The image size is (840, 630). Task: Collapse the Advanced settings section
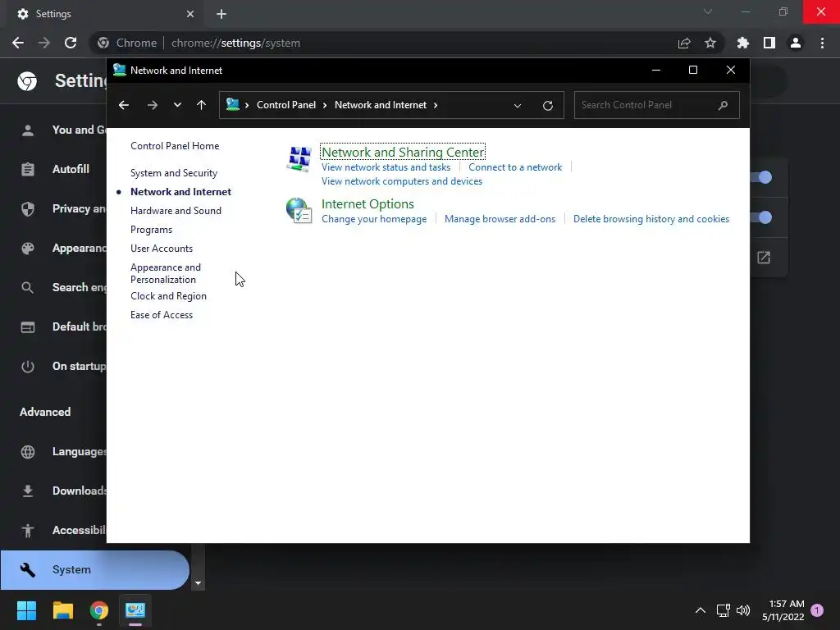pos(45,412)
